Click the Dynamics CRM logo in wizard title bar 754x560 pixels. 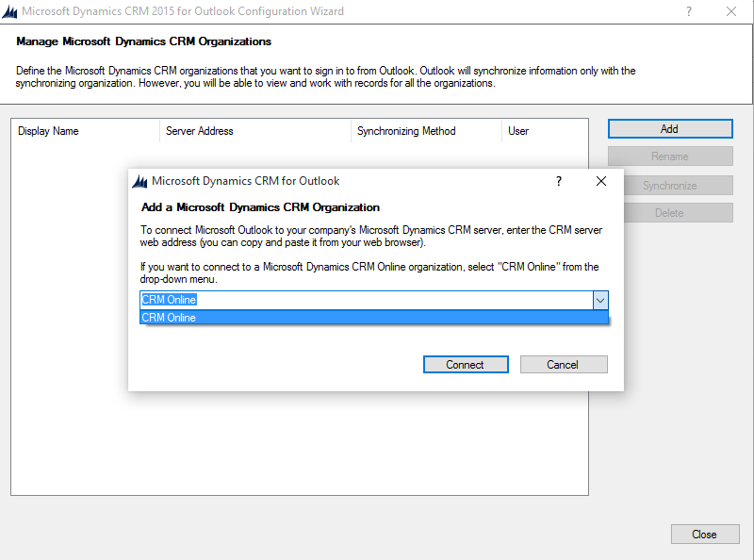pyautogui.click(x=9, y=11)
